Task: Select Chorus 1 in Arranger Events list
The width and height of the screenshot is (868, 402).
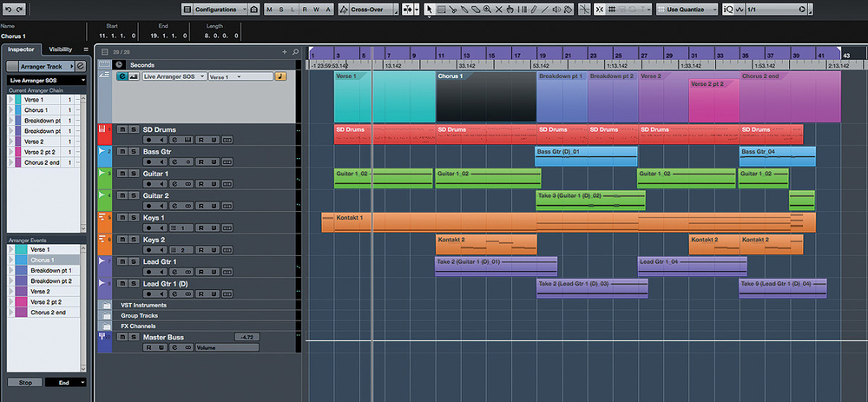Action: [x=43, y=260]
